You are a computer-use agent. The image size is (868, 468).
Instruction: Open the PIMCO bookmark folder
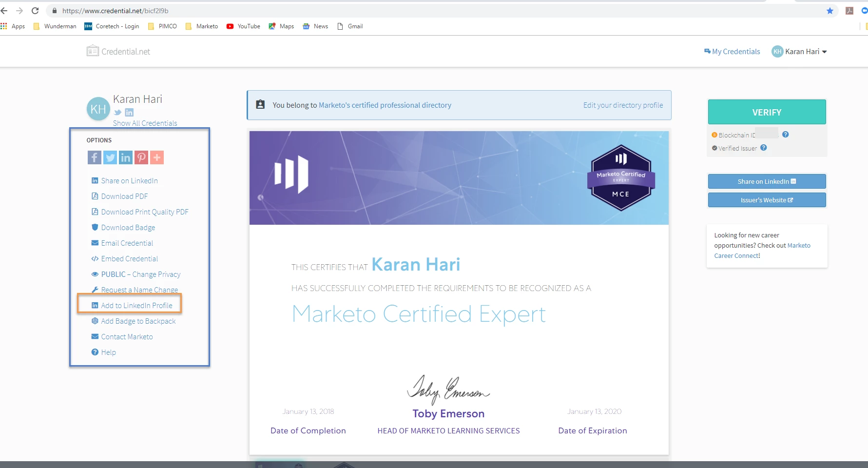point(162,26)
